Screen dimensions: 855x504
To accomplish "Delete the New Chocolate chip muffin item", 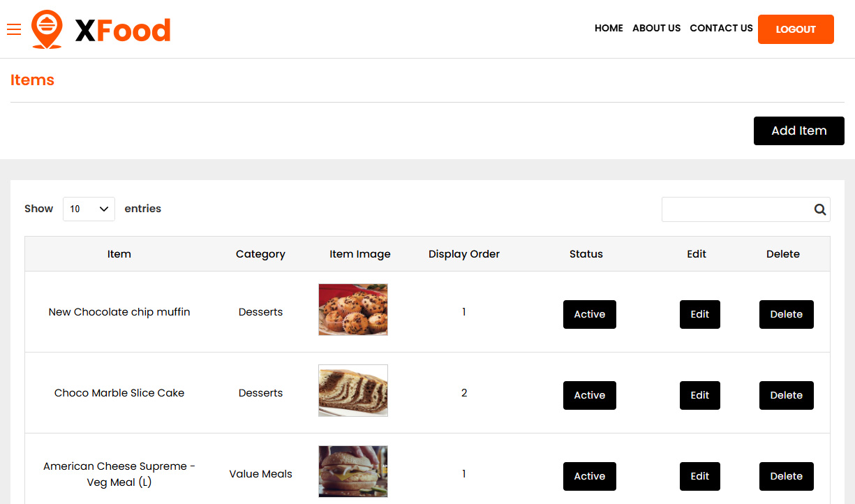I will point(786,314).
